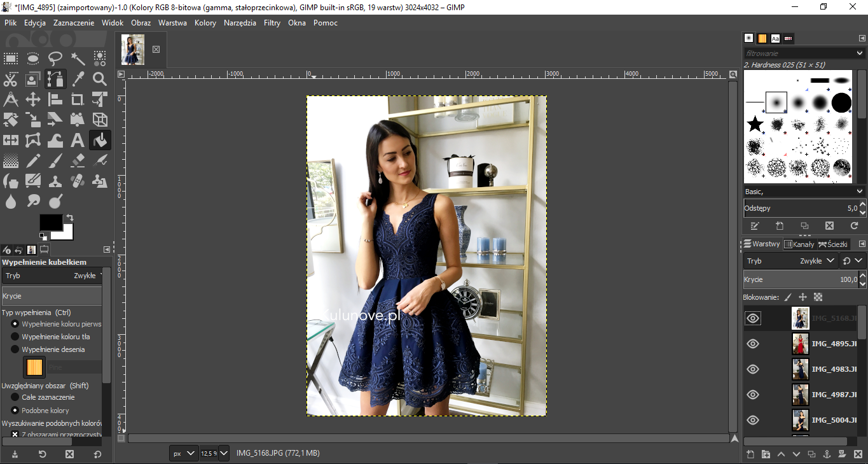Select the IMG_4983 layer thumbnail
Viewport: 868px width, 464px height.
pyautogui.click(x=800, y=369)
